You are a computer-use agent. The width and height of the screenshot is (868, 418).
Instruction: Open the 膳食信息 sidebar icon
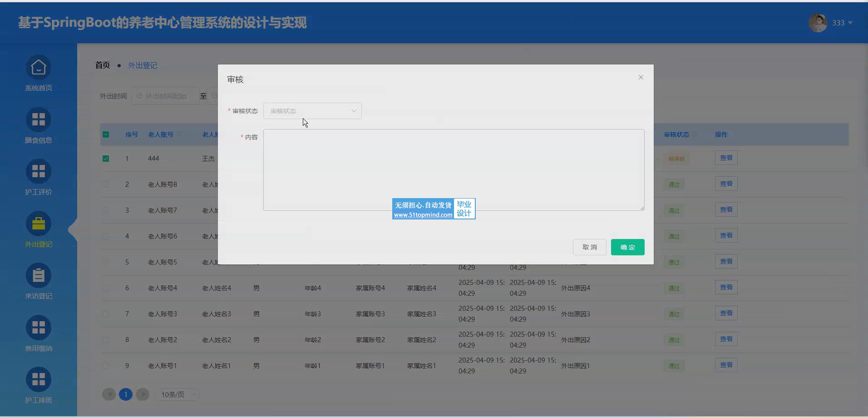coord(39,119)
